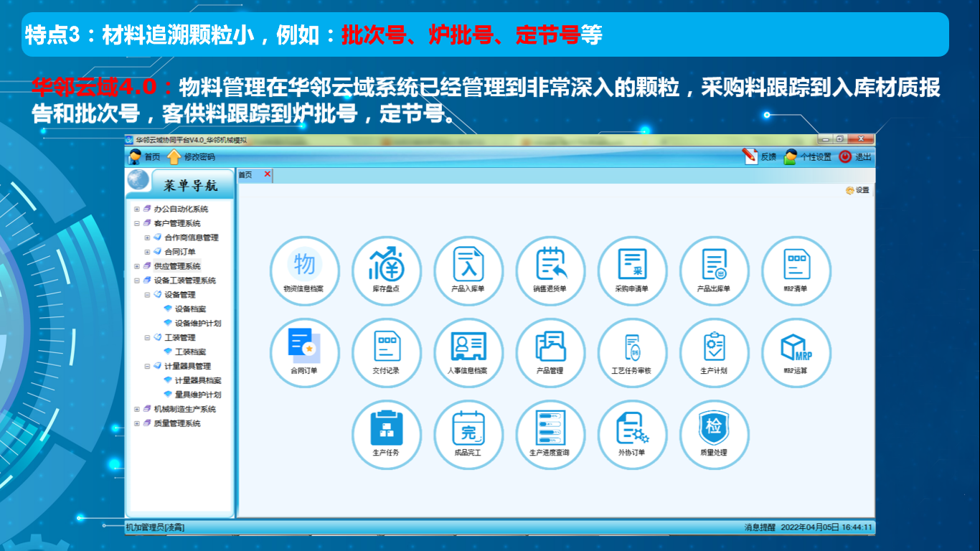Collapse the 计量器具管理 tree node
The height and width of the screenshot is (551, 980).
pos(147,366)
